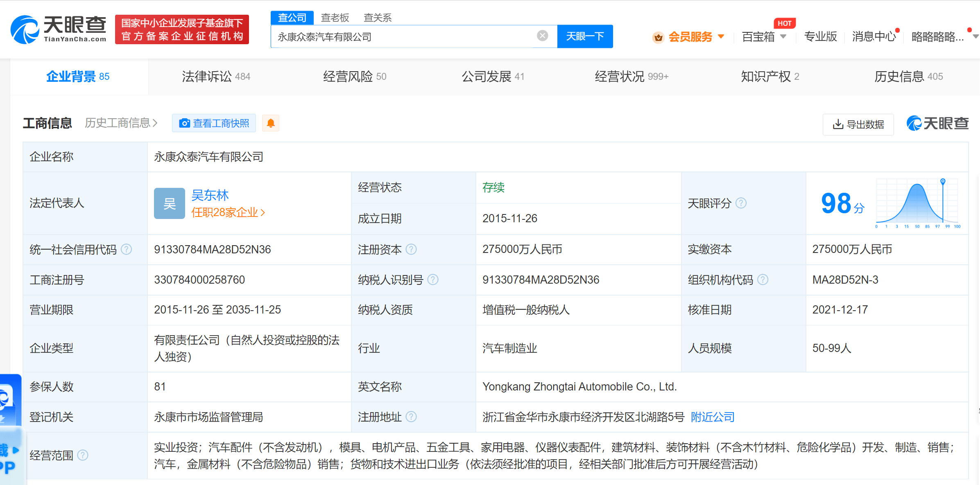
Task: Expand the user account dropdown arrow
Action: point(975,37)
